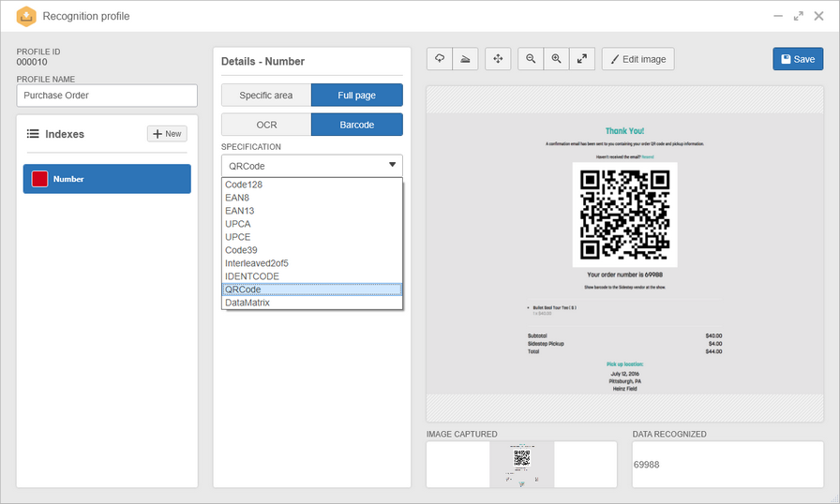Save the recognition profile
This screenshot has width=840, height=504.
pyautogui.click(x=798, y=59)
